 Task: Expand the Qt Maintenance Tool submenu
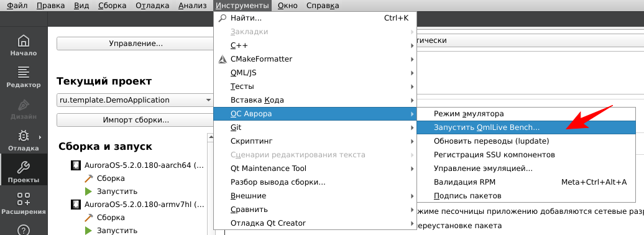point(315,168)
